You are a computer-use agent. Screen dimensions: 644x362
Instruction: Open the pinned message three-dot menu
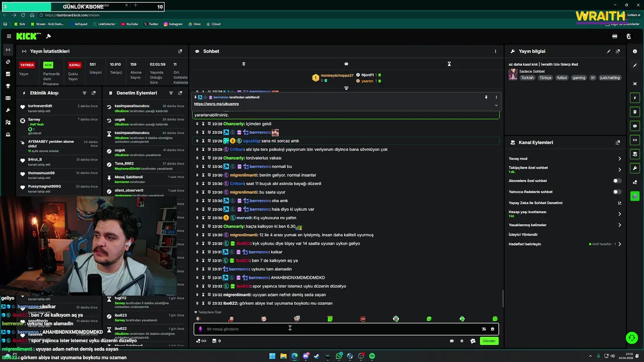coord(496,97)
